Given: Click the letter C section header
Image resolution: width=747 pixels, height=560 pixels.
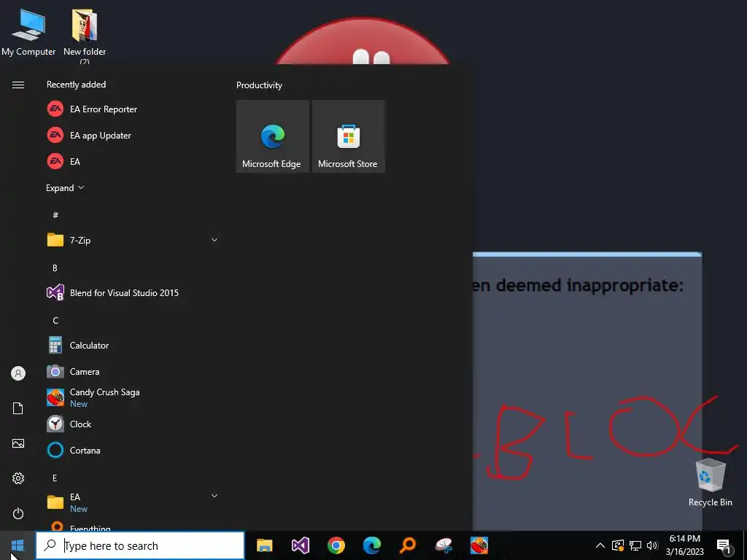Looking at the screenshot, I should (x=55, y=321).
